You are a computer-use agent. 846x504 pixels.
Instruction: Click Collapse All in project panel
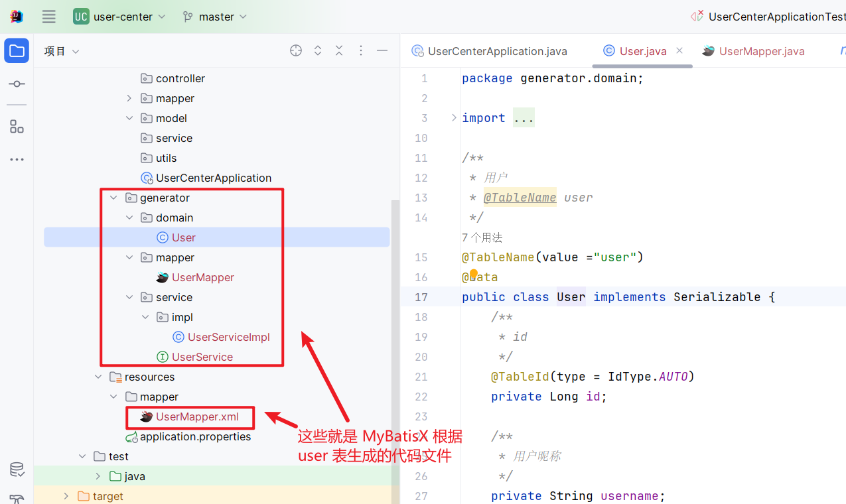tap(339, 51)
